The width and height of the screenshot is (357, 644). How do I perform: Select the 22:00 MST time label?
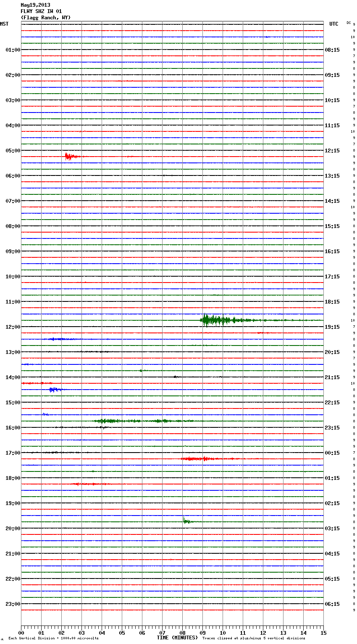(13, 579)
